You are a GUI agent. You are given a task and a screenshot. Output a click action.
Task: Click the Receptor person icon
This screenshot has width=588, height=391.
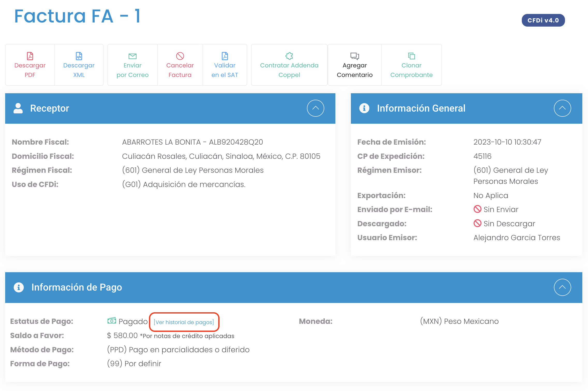point(18,108)
